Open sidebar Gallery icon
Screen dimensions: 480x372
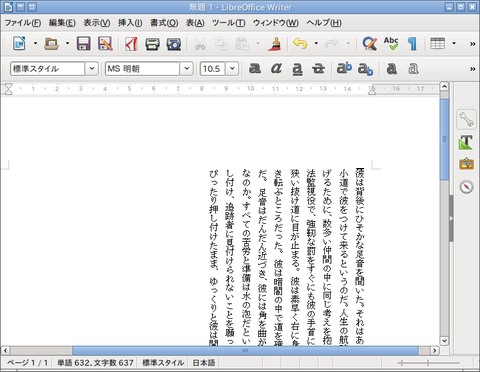[466, 164]
